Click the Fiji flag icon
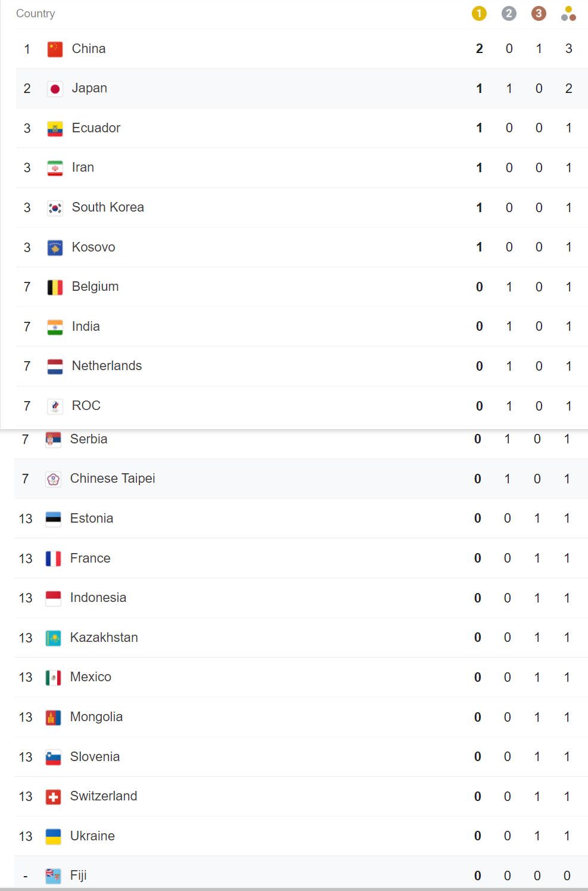This screenshot has width=588, height=891. pyautogui.click(x=53, y=876)
